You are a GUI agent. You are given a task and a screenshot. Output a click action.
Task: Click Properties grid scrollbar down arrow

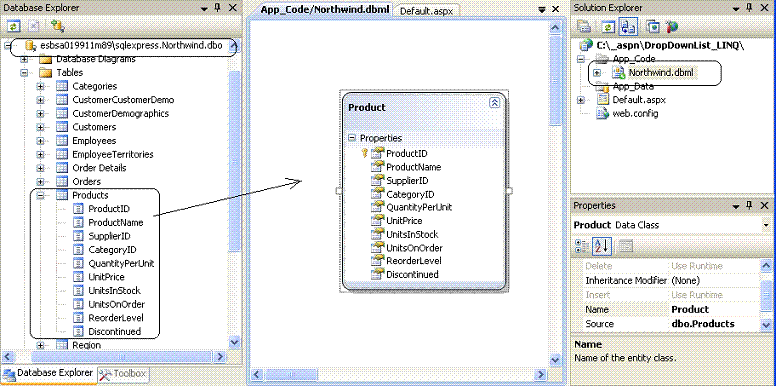pos(766,325)
